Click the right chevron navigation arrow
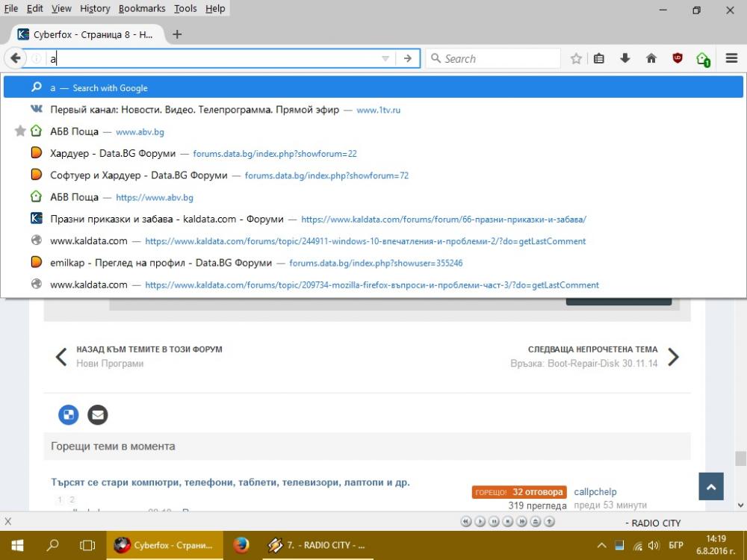Image resolution: width=747 pixels, height=560 pixels. 673,357
